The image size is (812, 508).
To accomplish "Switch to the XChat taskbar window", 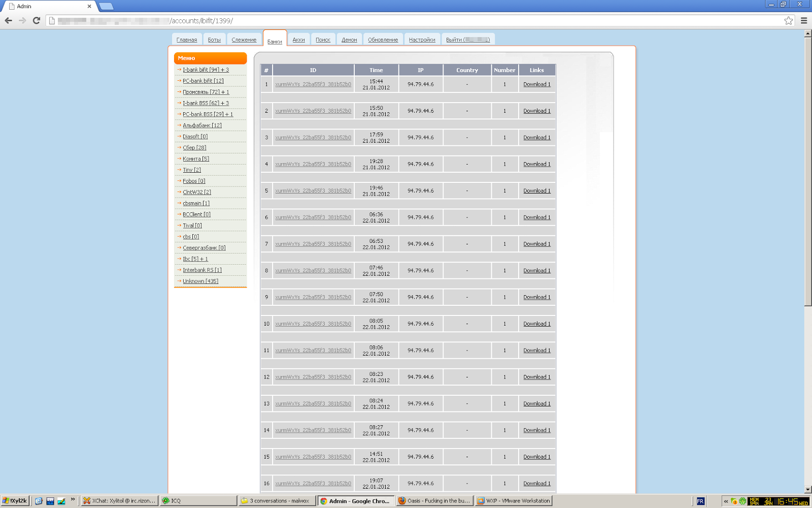I will click(120, 501).
